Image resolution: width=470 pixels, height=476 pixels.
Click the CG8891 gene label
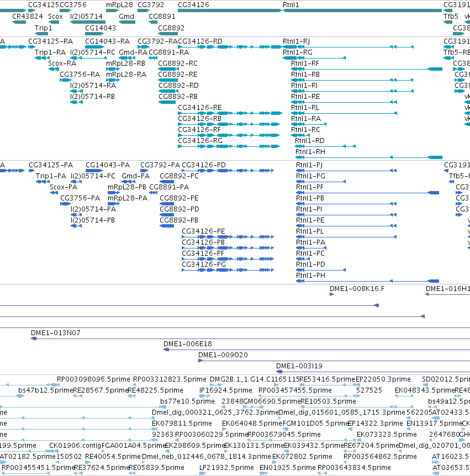tap(162, 17)
